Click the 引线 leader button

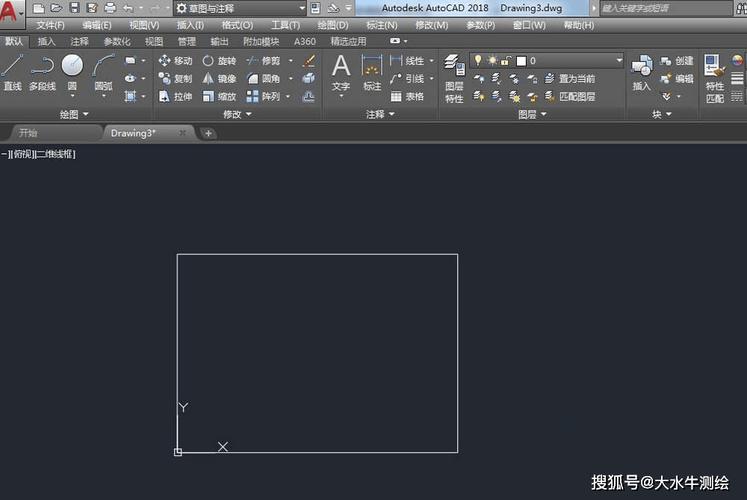point(407,78)
